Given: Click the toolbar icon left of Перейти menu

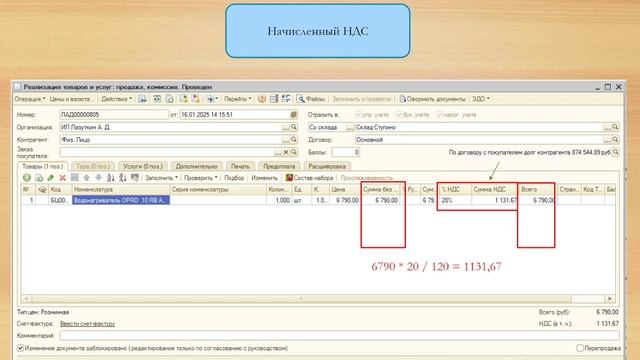Looking at the screenshot, I should point(212,99).
